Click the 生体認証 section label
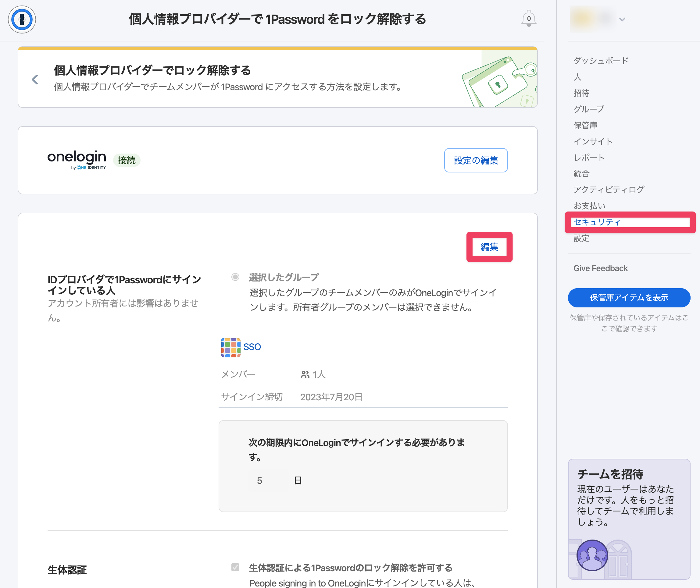The height and width of the screenshot is (588, 700). pos(67,570)
